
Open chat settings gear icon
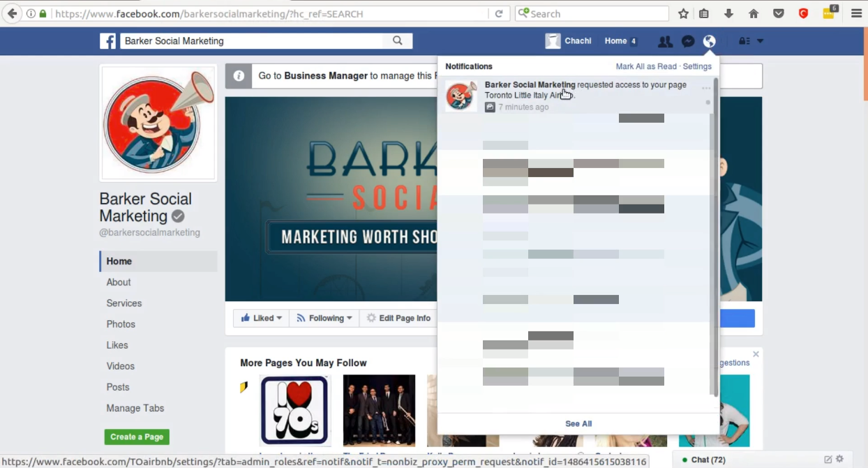[840, 459]
